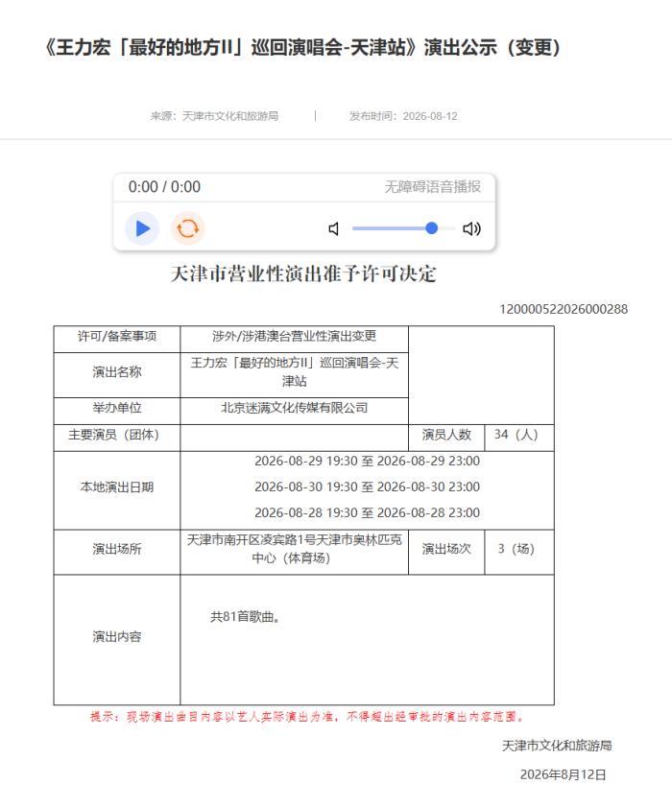The image size is (672, 807).
Task: Click heading 天津市营业性演出准予许可决定
Action: tap(302, 273)
